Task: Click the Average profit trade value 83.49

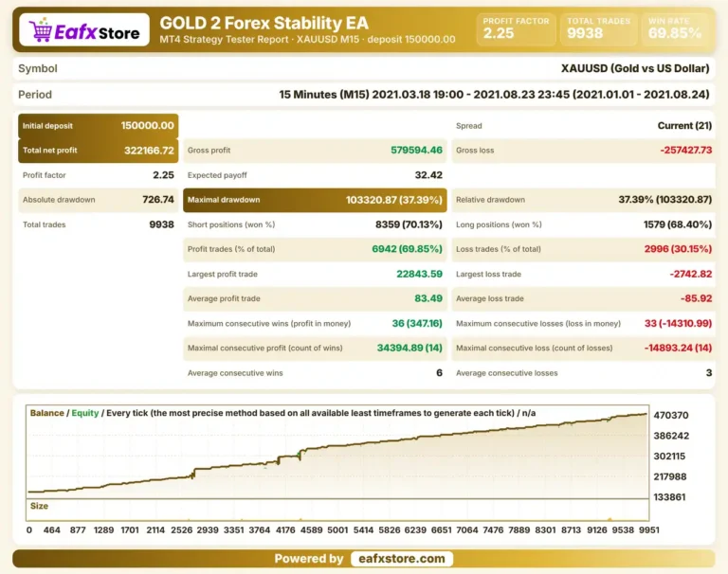Action: tap(428, 298)
